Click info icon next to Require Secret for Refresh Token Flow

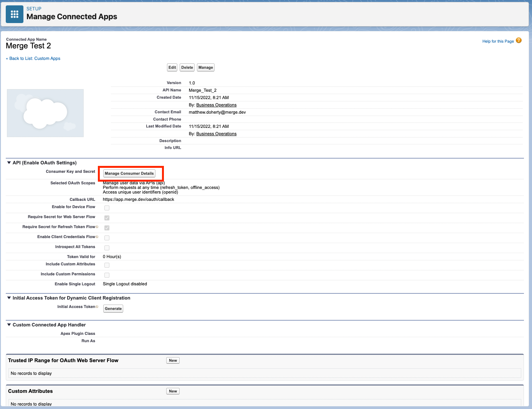97,227
